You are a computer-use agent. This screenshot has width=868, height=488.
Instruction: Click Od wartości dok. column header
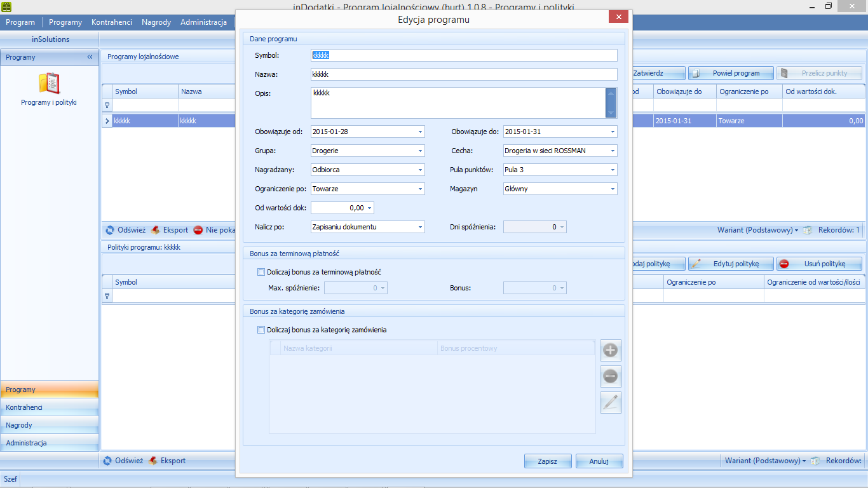click(824, 91)
